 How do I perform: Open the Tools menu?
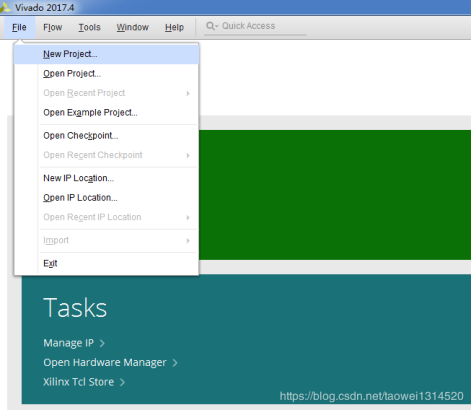click(x=89, y=27)
